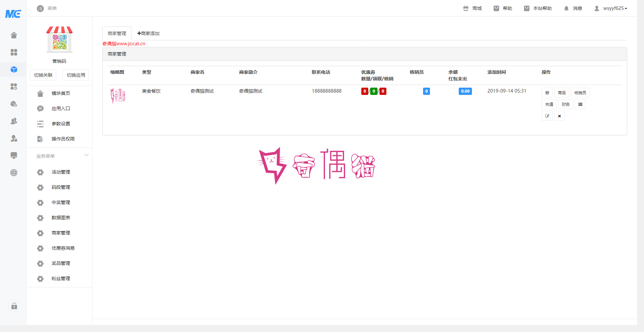Viewport: 644px width, 332px height.
Task: Click the phone number 18888888888
Action: tap(327, 91)
